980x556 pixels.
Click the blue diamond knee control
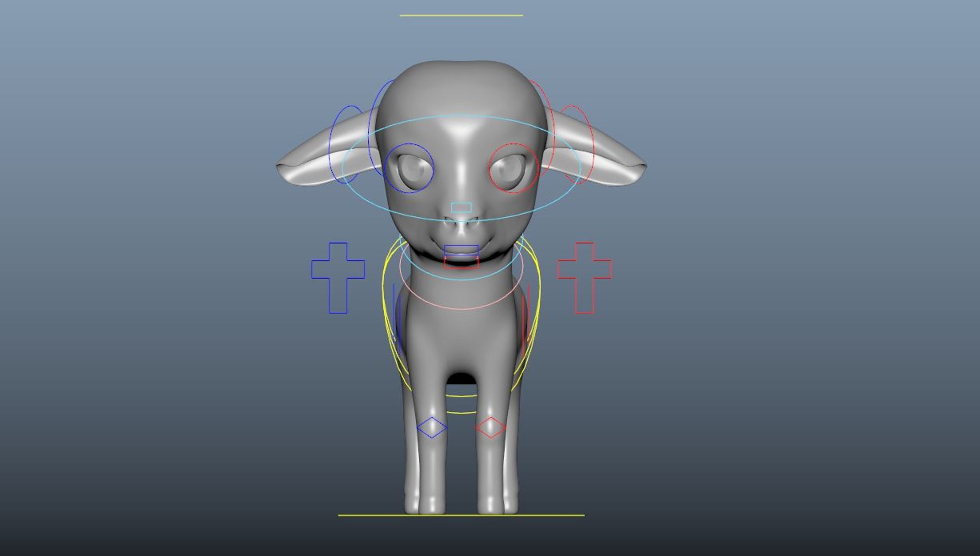(x=432, y=427)
